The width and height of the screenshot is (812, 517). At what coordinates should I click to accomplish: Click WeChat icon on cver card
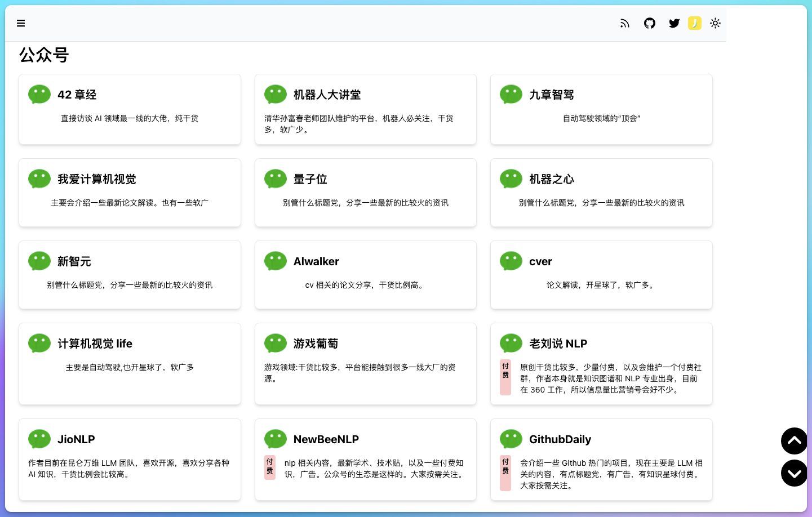pos(511,261)
